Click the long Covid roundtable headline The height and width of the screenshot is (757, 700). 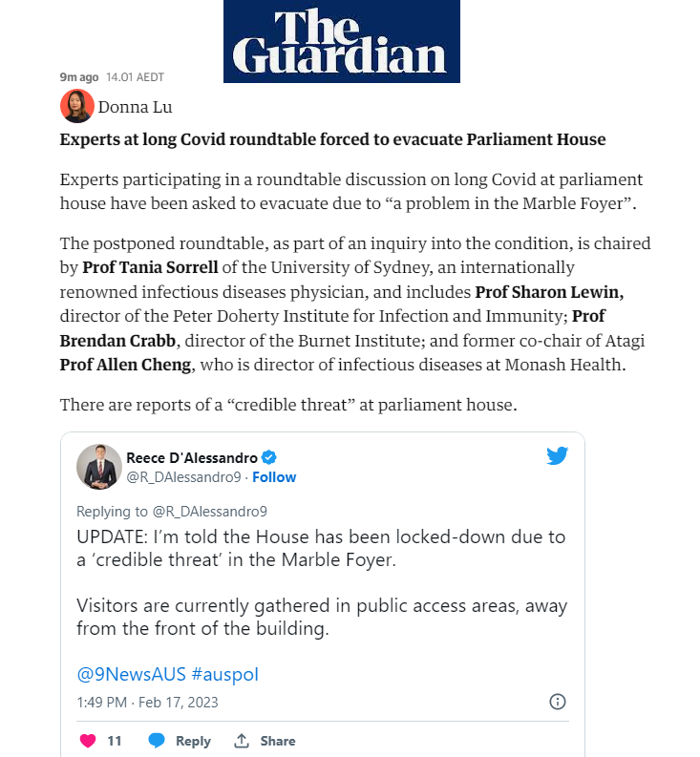pos(332,139)
